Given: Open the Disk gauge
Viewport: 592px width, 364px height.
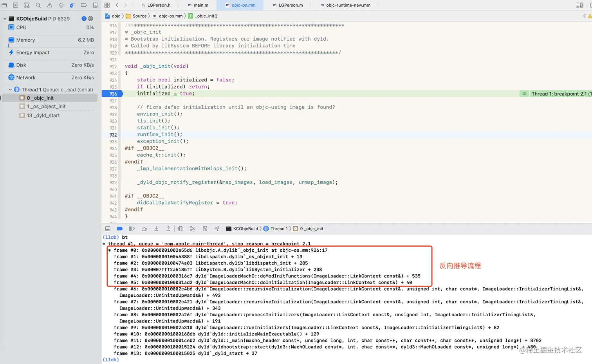Looking at the screenshot, I should tap(51, 65).
